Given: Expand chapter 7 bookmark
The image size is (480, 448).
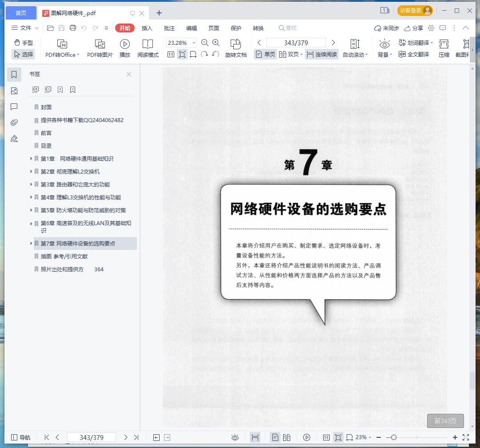Looking at the screenshot, I should (31, 243).
